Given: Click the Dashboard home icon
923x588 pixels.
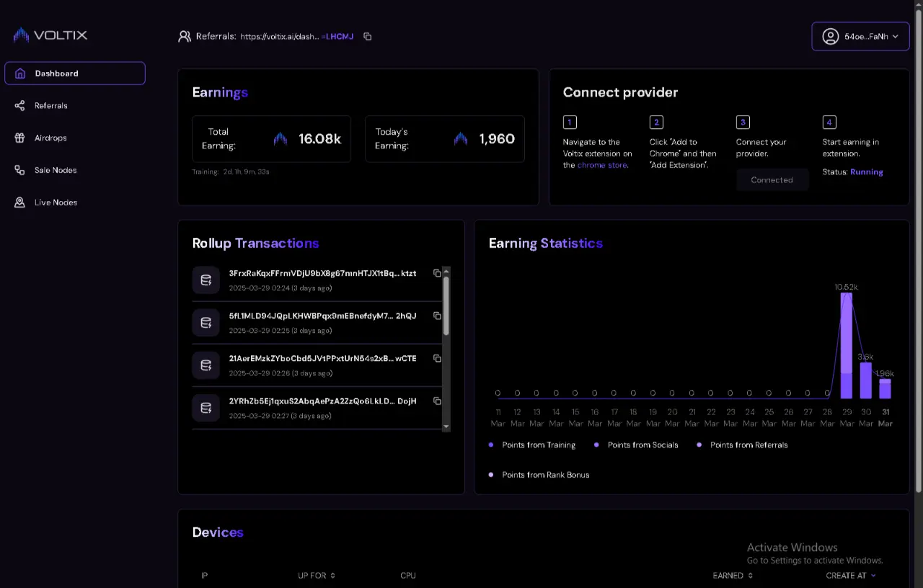Looking at the screenshot, I should coord(20,73).
